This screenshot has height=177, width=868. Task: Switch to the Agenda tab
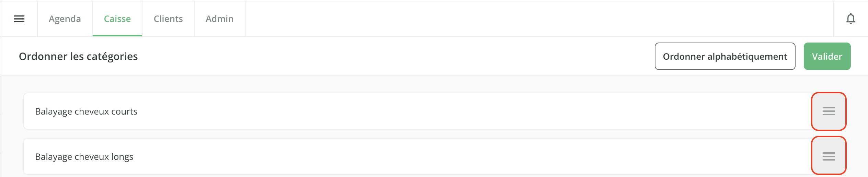click(x=65, y=19)
